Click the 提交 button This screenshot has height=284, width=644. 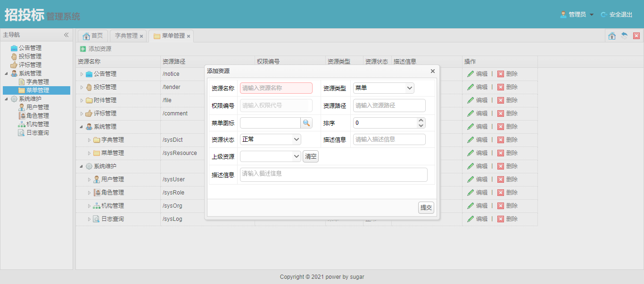click(x=426, y=208)
